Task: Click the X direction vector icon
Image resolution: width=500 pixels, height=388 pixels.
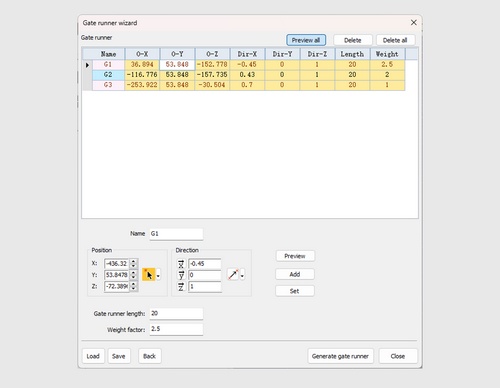Action: (181, 264)
